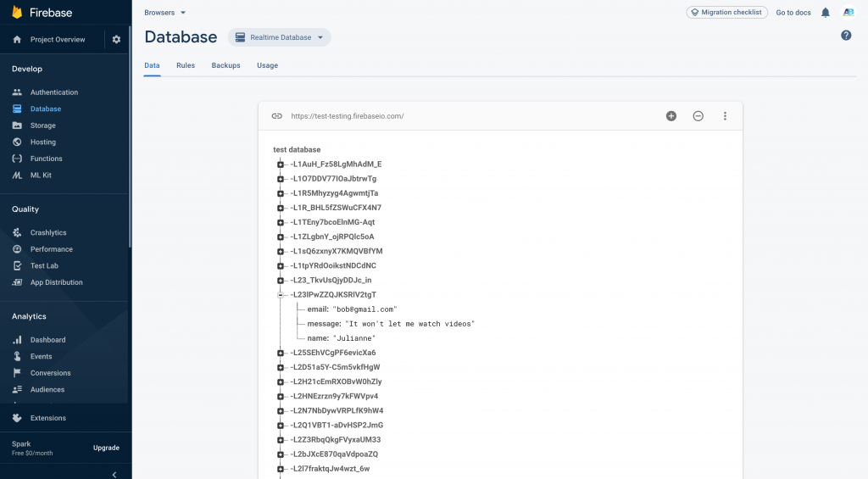Click the Database sidebar icon
Image resolution: width=868 pixels, height=479 pixels.
17,109
